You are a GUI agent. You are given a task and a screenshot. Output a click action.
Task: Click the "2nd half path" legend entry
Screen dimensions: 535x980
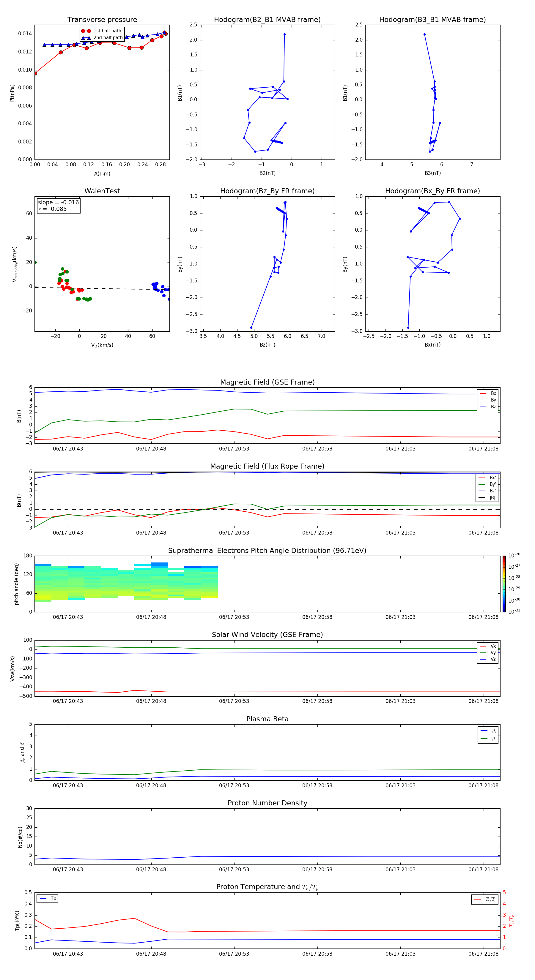[x=102, y=38]
